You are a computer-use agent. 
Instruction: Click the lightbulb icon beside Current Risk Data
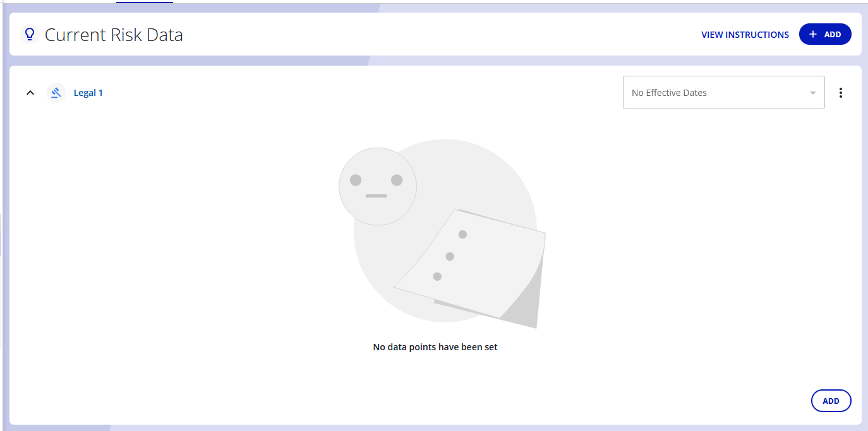(30, 34)
